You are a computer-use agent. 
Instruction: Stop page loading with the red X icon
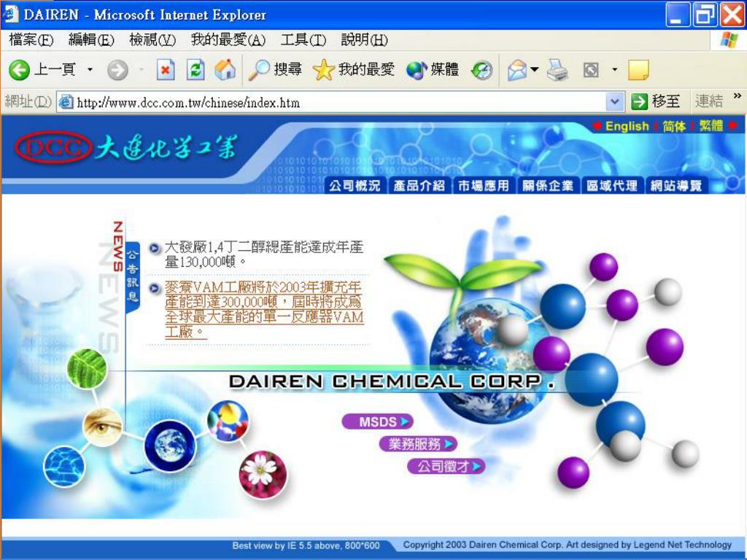[166, 71]
